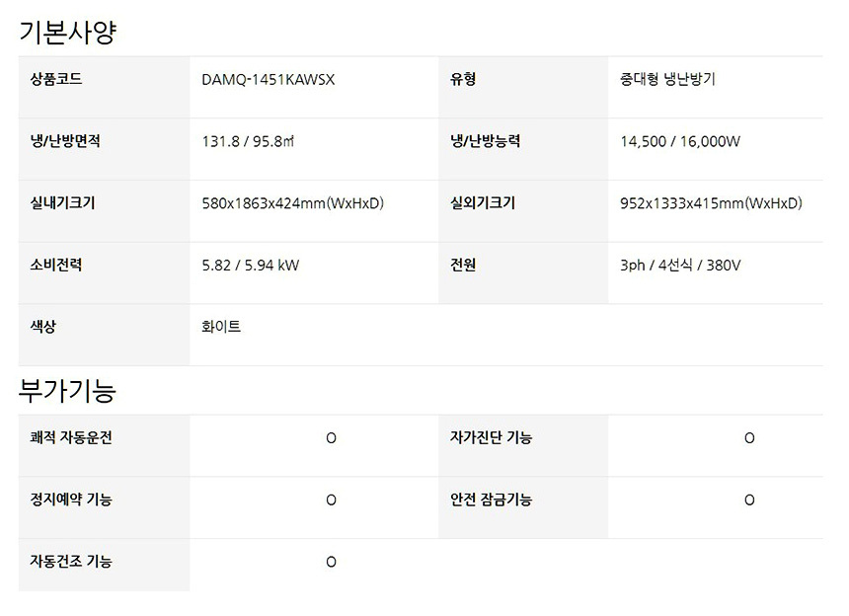Click the O mark for 쾌적 자동운전

coord(331,438)
